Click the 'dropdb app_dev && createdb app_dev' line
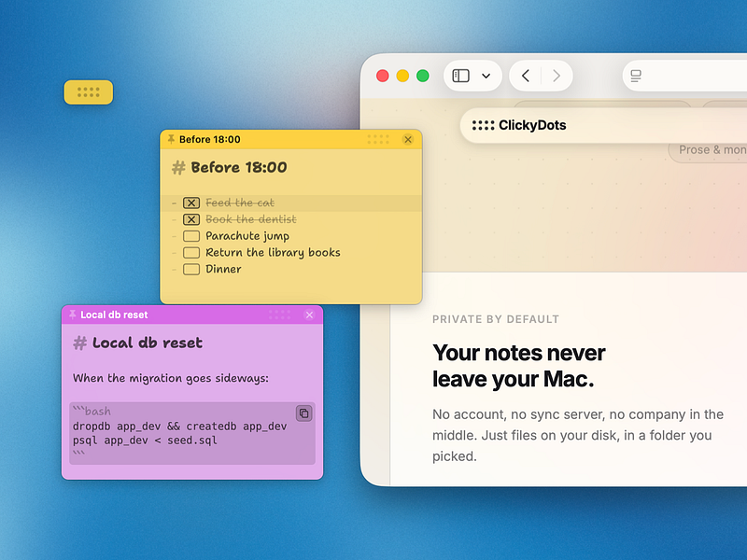The height and width of the screenshot is (560, 747). (x=179, y=427)
